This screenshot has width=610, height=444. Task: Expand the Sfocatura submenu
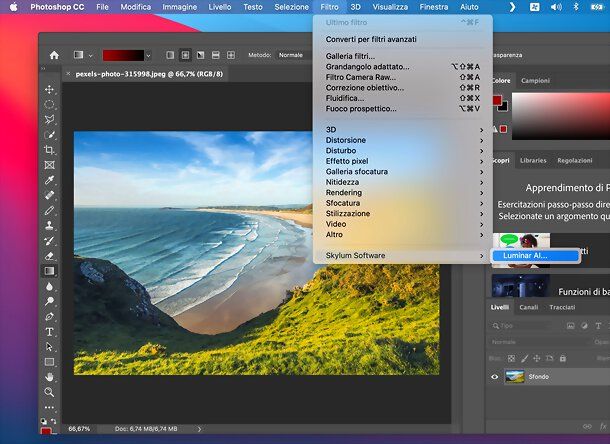click(403, 203)
